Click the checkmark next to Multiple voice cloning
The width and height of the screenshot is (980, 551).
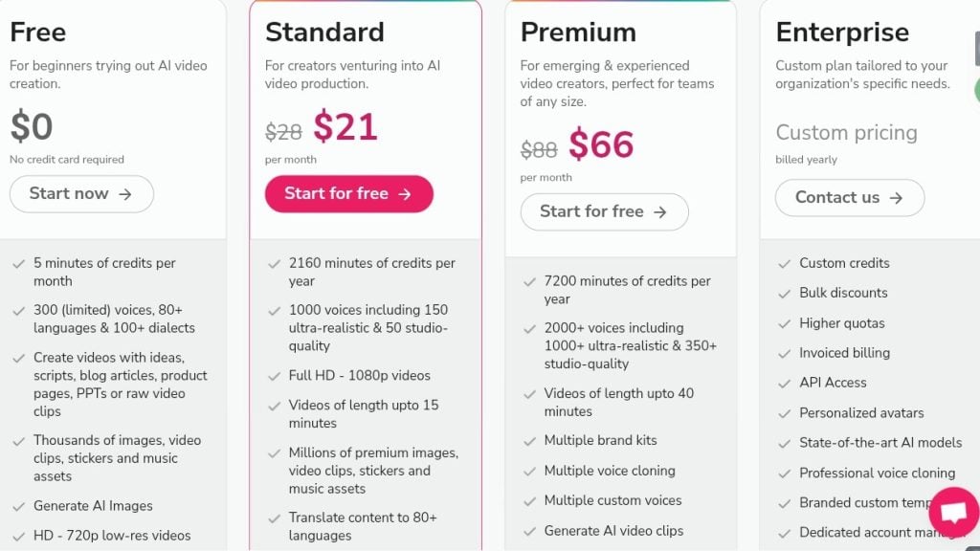(529, 471)
